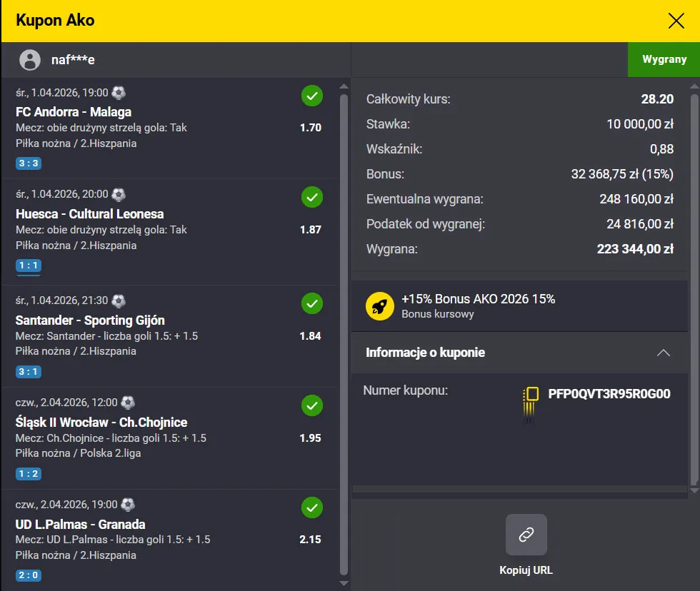This screenshot has height=591, width=700.
Task: Click the soccer ball icon for UD L.Palmas match
Action: click(x=128, y=504)
